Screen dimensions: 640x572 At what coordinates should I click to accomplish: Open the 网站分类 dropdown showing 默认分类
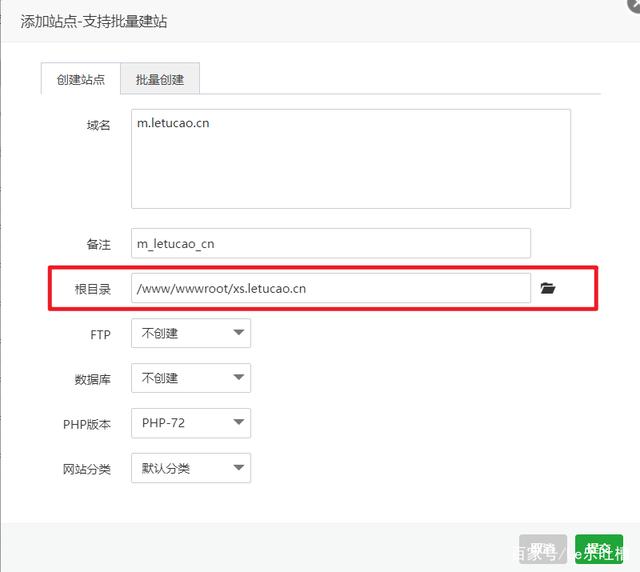tap(191, 468)
